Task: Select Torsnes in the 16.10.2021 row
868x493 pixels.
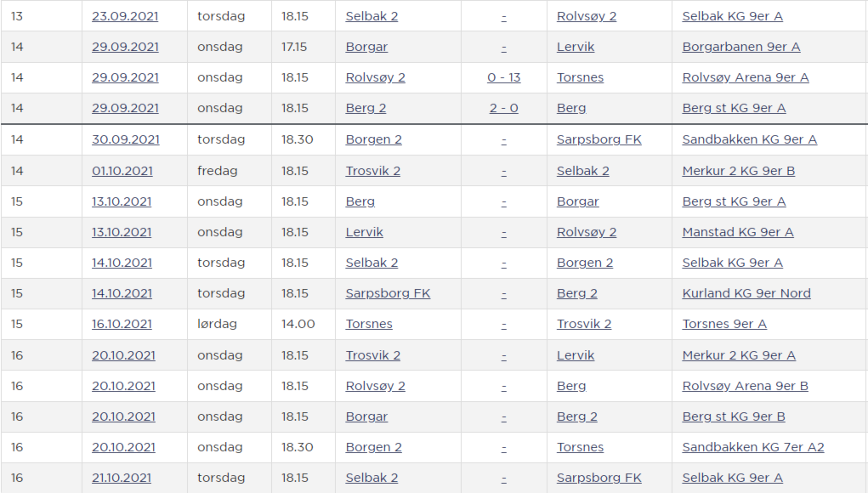Action: 369,324
